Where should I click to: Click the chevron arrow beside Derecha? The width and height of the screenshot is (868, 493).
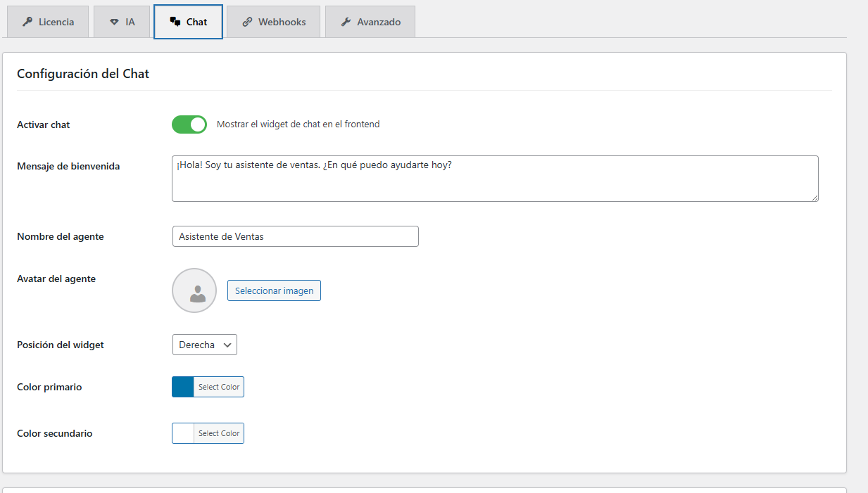(227, 345)
